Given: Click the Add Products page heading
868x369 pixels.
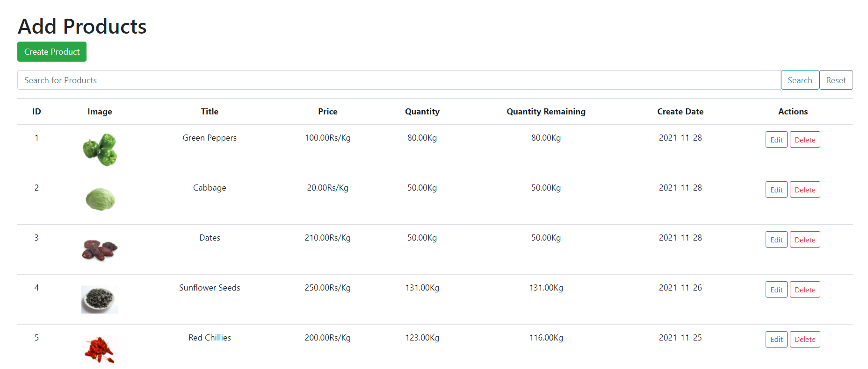Looking at the screenshot, I should tap(82, 26).
